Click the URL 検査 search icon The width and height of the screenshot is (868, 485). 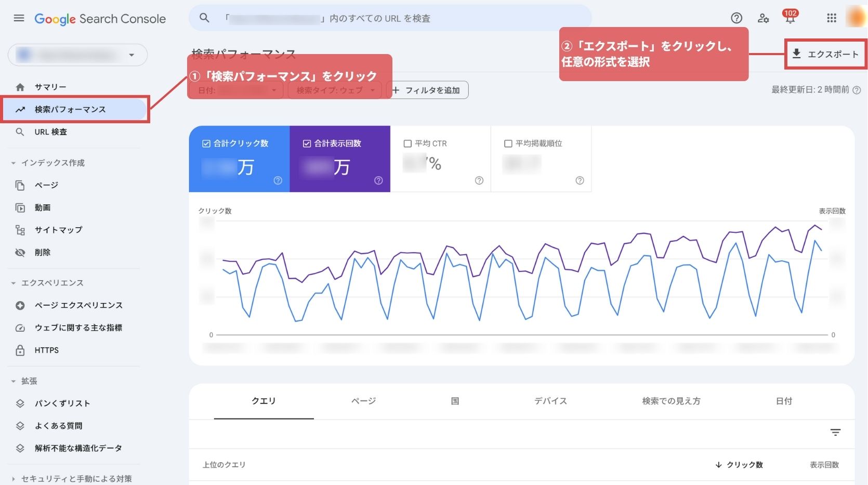20,132
